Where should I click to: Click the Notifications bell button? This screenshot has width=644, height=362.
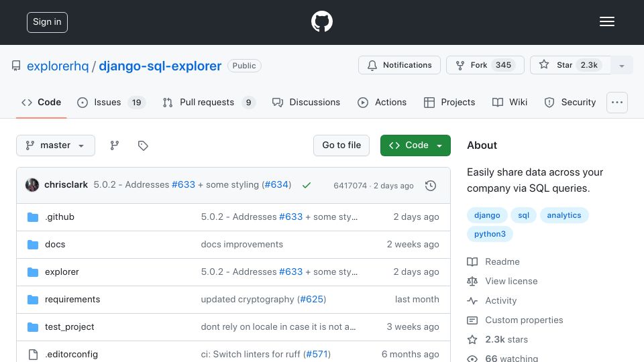click(399, 65)
